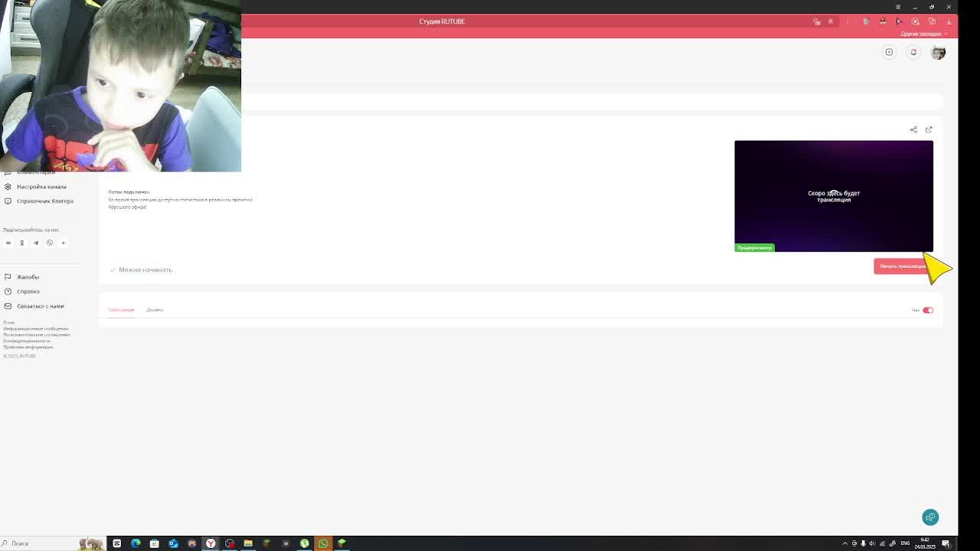The width and height of the screenshot is (980, 551).
Task: Switch to the Сообщения tab
Action: point(121,310)
